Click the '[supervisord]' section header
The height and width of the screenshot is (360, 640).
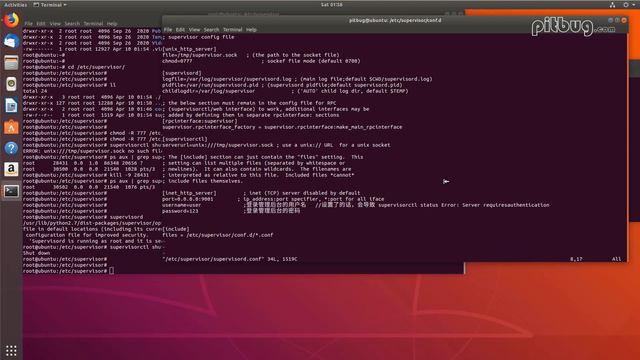point(182,73)
